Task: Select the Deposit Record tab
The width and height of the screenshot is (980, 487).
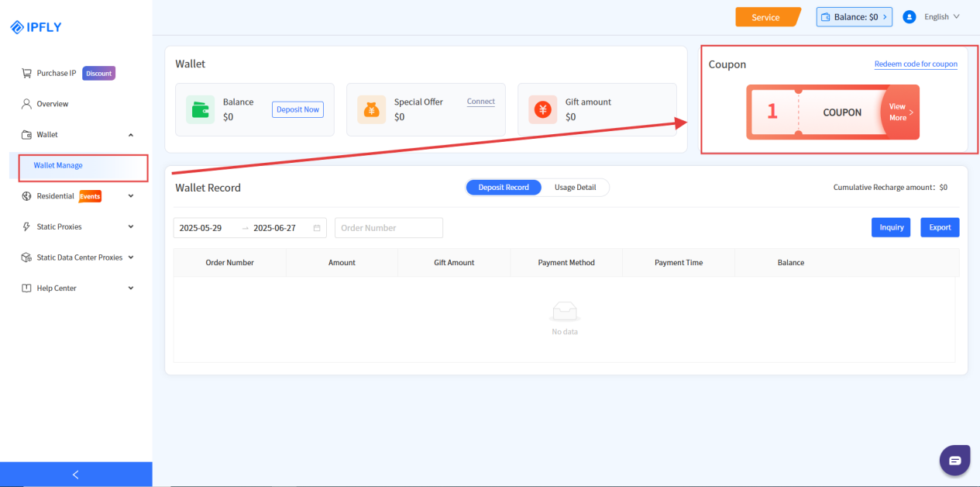Action: click(504, 187)
